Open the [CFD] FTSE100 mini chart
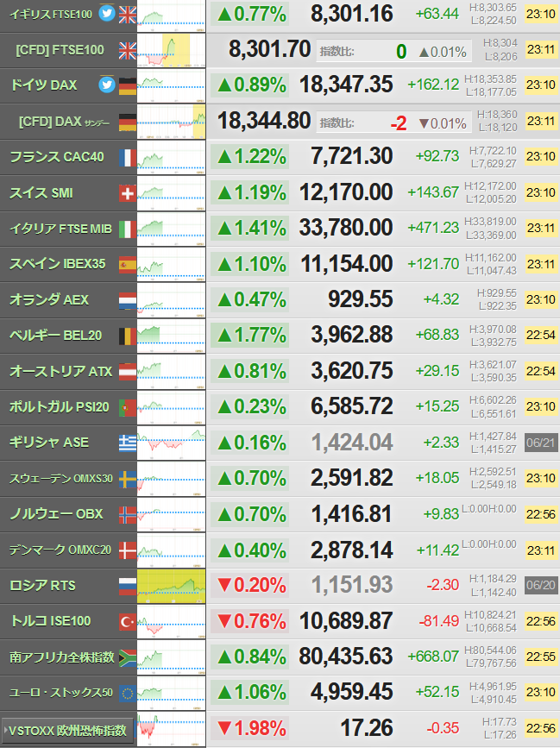The image size is (560, 748). [x=171, y=50]
